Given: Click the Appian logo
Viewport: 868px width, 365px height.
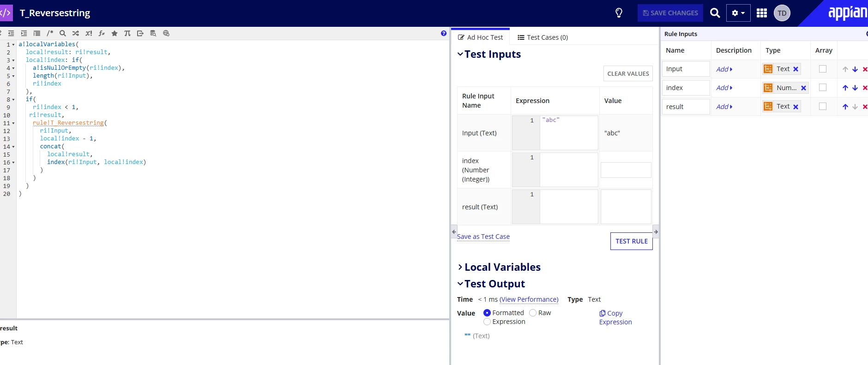Looking at the screenshot, I should click(x=847, y=12).
